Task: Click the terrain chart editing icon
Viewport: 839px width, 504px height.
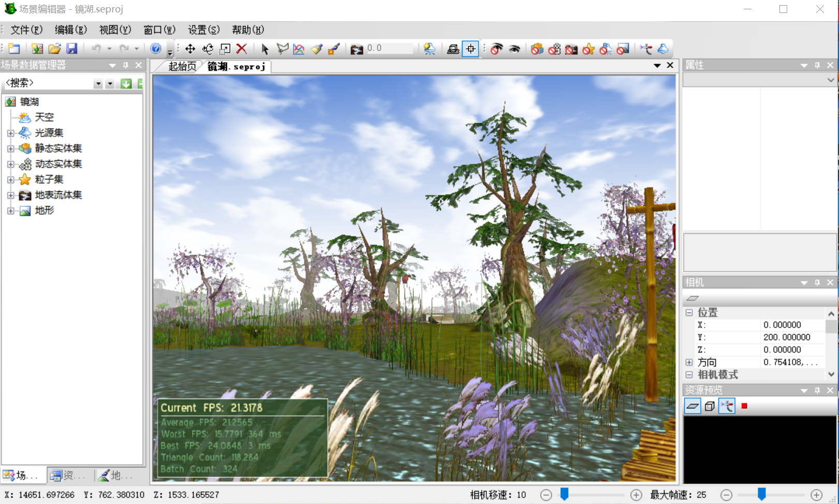Action: (299, 49)
